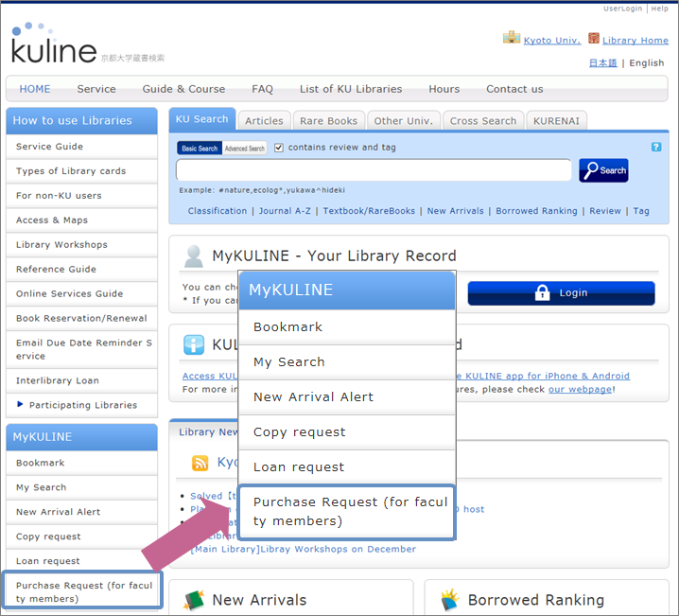Open New Arrival Alert in sidebar
This screenshot has width=679, height=616.
82,512
